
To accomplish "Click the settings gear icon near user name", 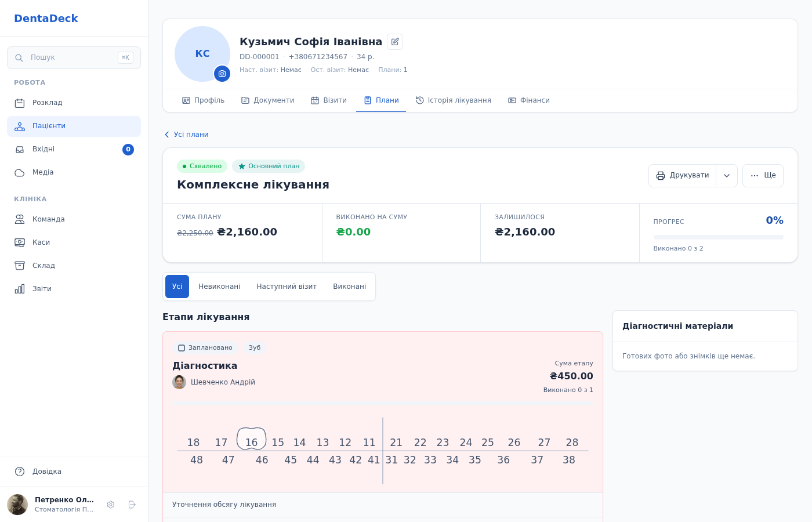I will click(x=111, y=505).
